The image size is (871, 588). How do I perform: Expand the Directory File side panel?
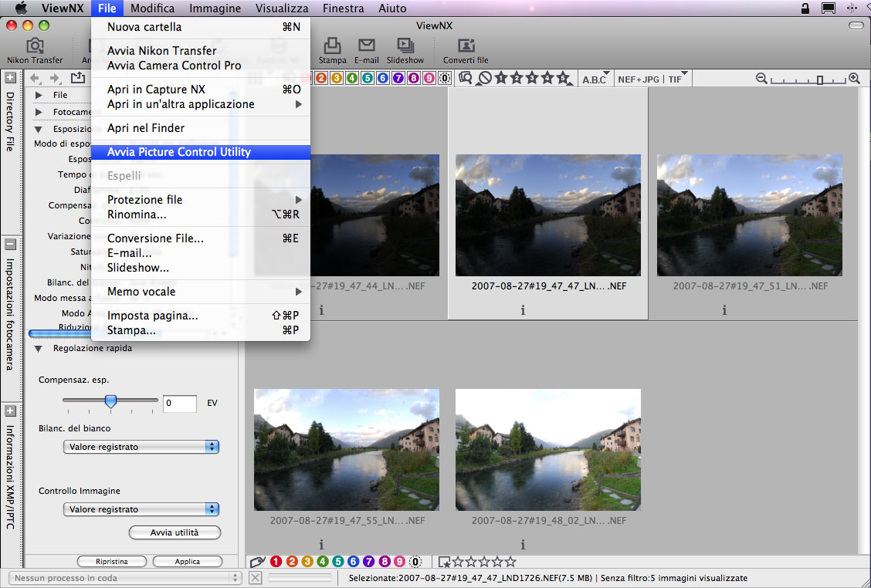coord(10,78)
